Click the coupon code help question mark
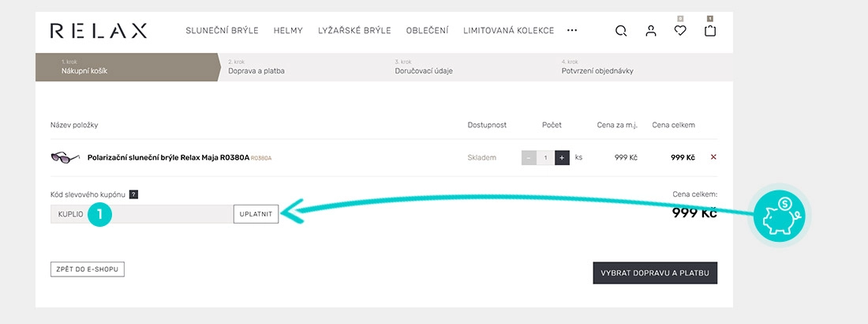Screen dimensions: 868x324 click(x=133, y=194)
